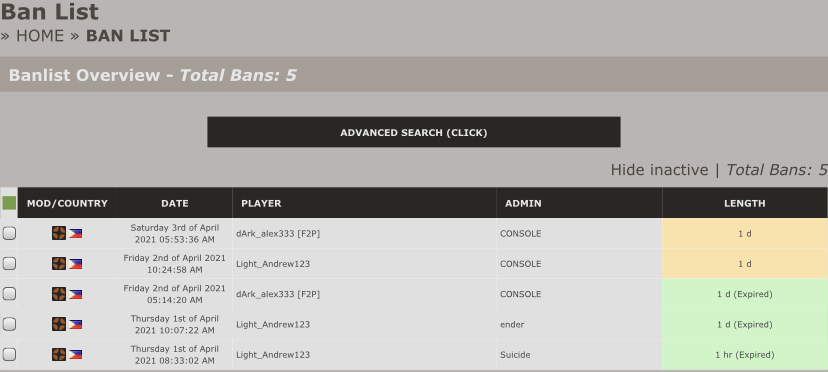Screen dimensions: 828x372
Task: Go to HOME in breadcrumb
Action: 40,35
